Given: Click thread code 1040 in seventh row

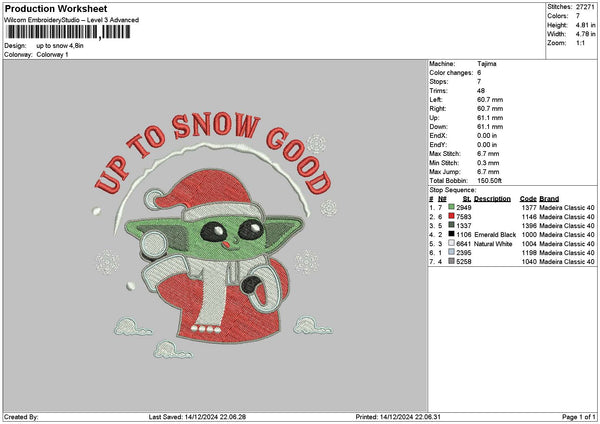Looking at the screenshot, I should click(x=529, y=262).
